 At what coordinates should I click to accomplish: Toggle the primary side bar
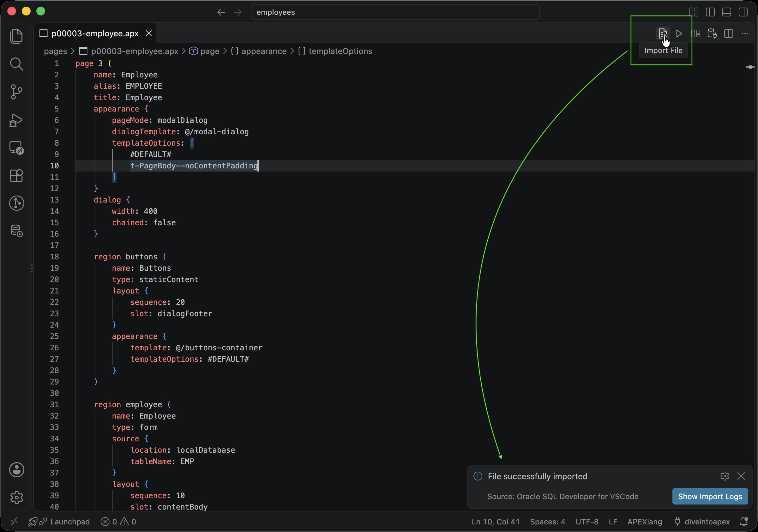[710, 12]
